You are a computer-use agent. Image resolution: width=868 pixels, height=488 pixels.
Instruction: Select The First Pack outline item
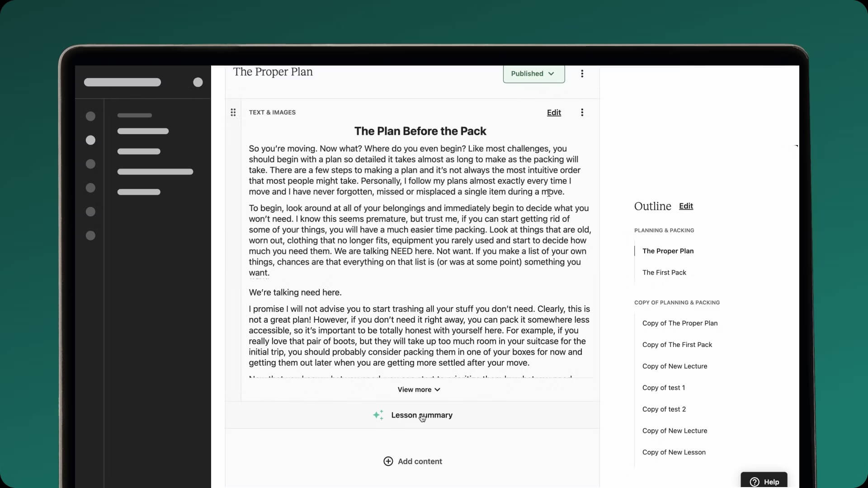point(664,272)
